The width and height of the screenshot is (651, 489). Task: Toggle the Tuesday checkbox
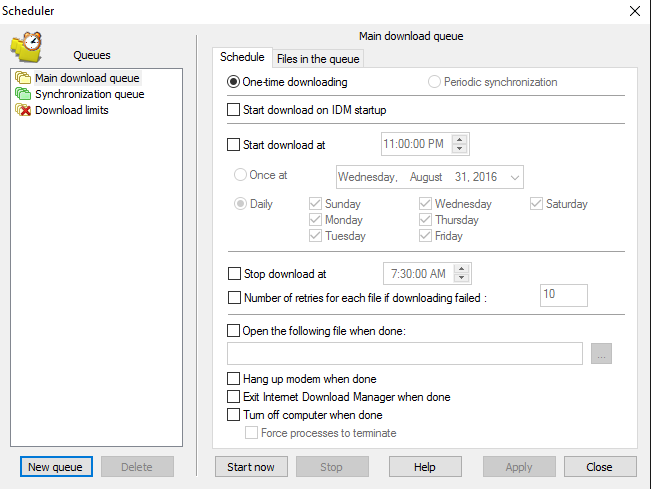(315, 236)
